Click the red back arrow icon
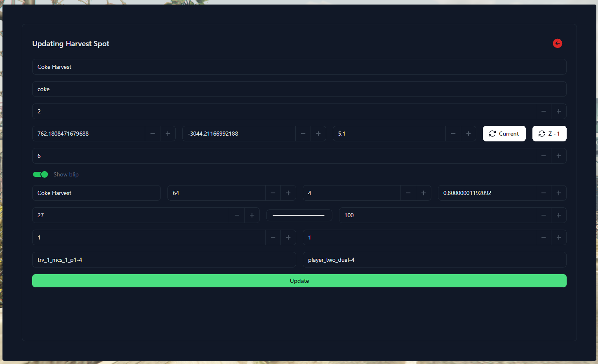This screenshot has height=364, width=598. (557, 43)
